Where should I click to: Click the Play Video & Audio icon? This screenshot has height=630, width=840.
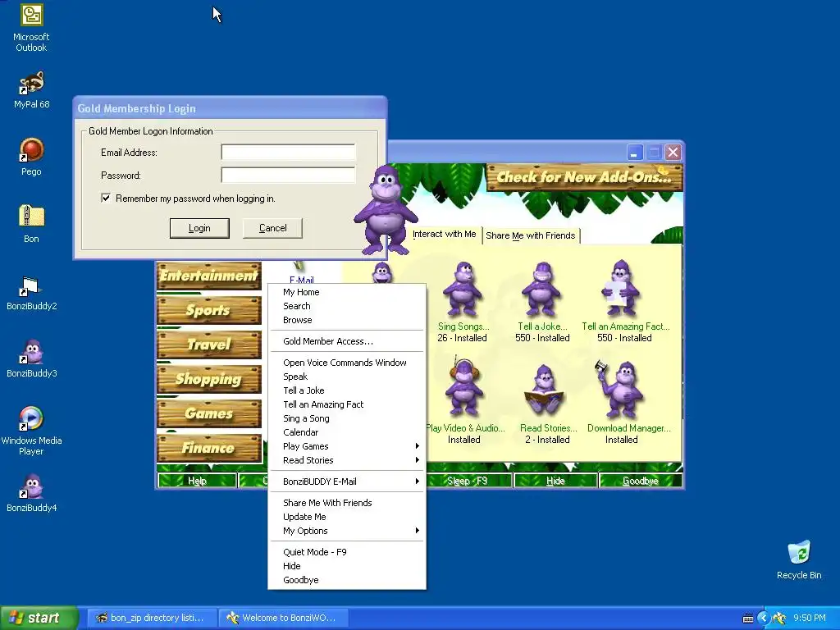(x=463, y=388)
